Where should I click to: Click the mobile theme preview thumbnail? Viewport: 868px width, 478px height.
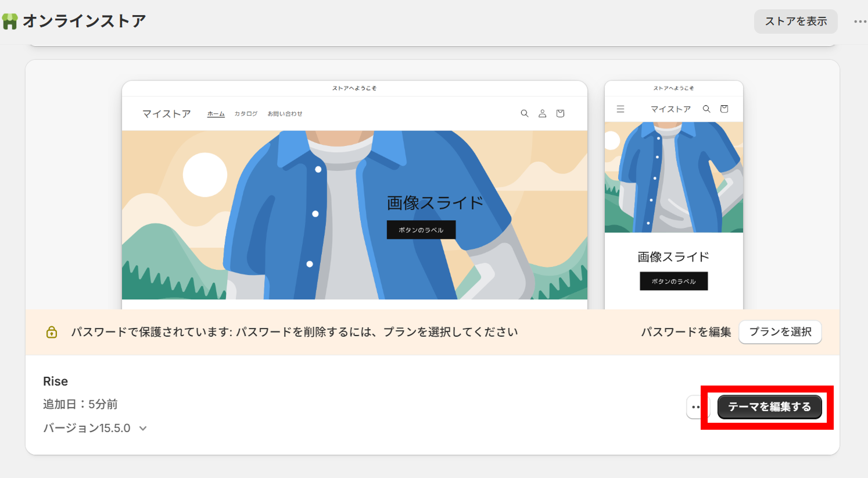coord(674,195)
